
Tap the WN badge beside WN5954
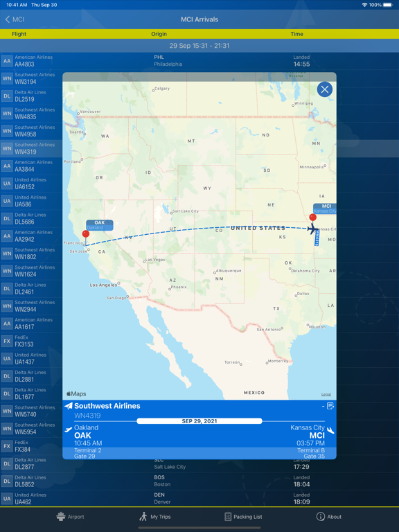pyautogui.click(x=7, y=429)
